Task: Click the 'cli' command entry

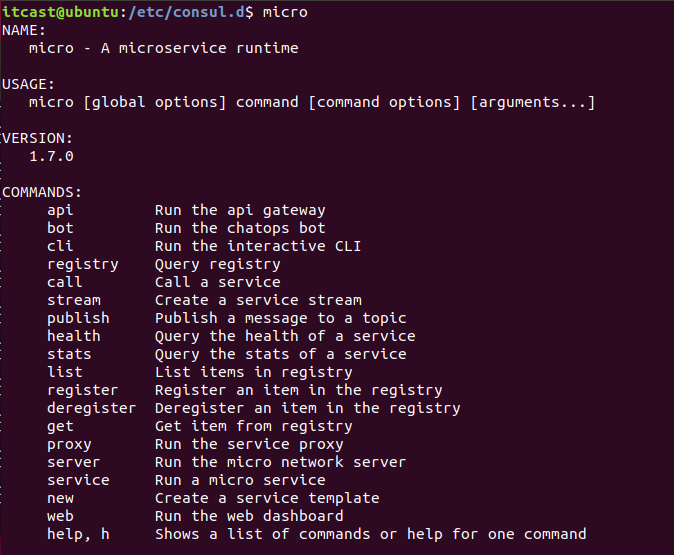Action: [60, 246]
